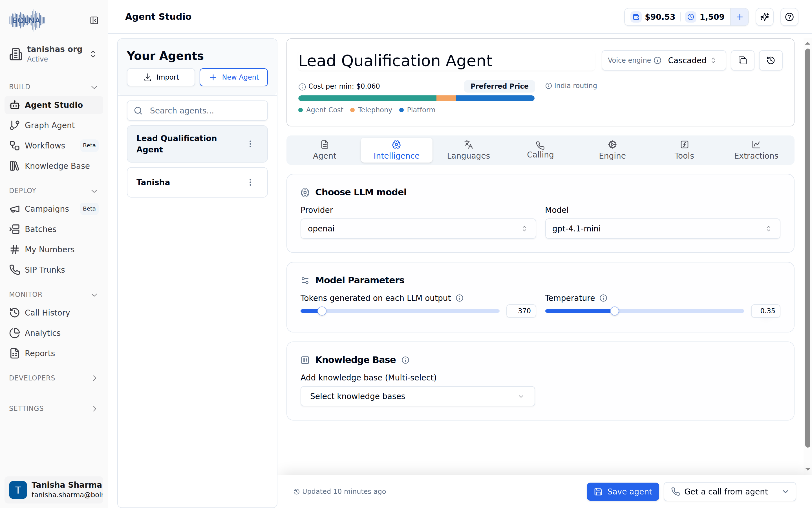Open the tanishas org switcher
The width and height of the screenshot is (812, 508).
click(54, 54)
